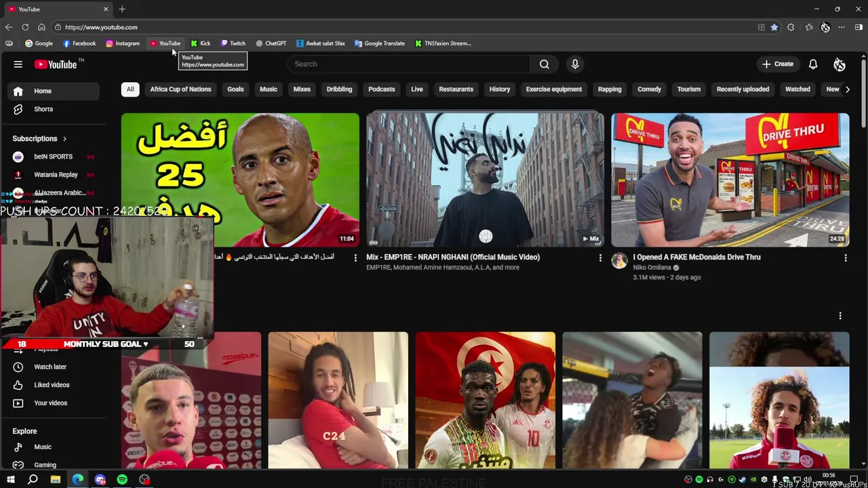
Task: Select Exercise equipment filter chip
Action: click(554, 89)
